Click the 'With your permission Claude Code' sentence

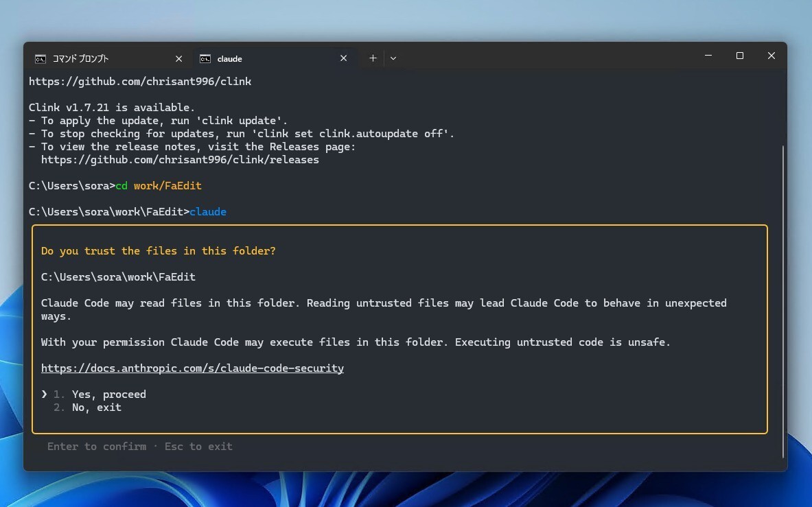click(356, 342)
